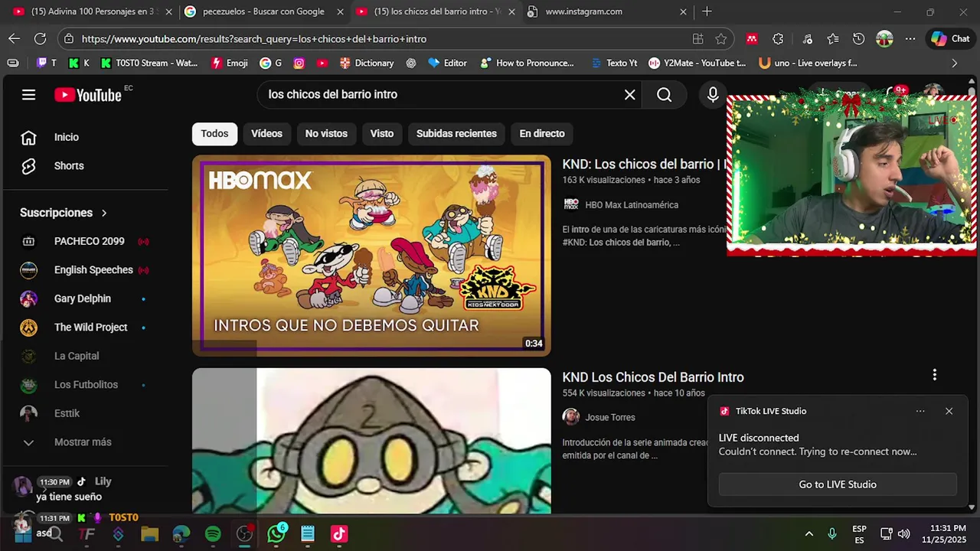Open browser Settings and more menu

coord(910,39)
